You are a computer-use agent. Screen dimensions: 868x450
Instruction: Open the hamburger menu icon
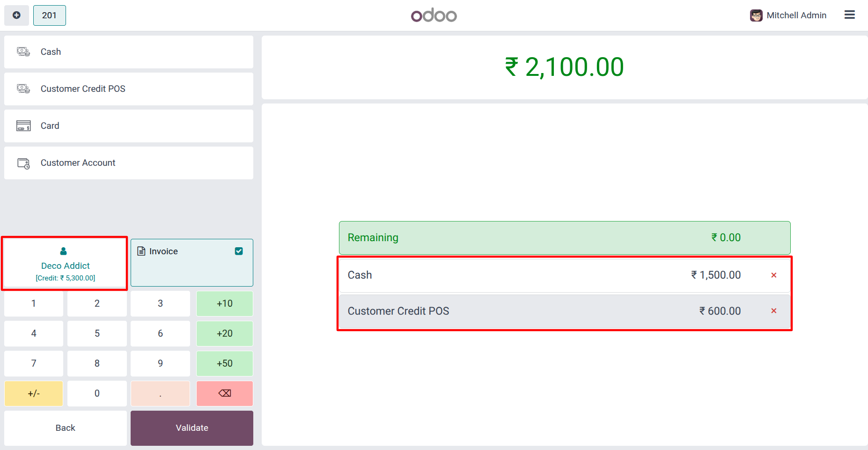[849, 15]
